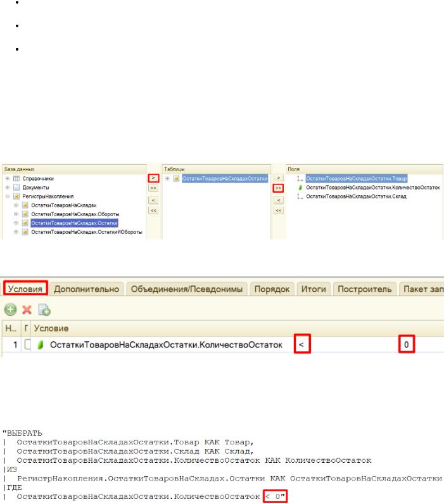Click the Условие column header
444x504 pixels.
point(51,328)
